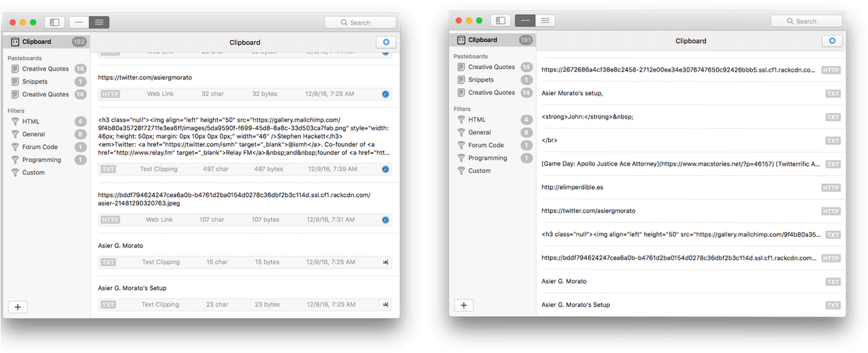Image resolution: width=868 pixels, height=353 pixels.
Task: Select the '</br>' row in right window
Action: (691, 141)
